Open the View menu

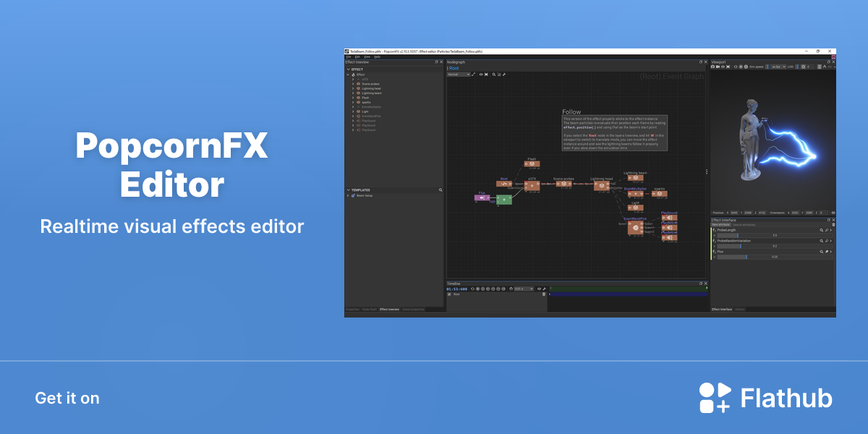click(x=367, y=57)
